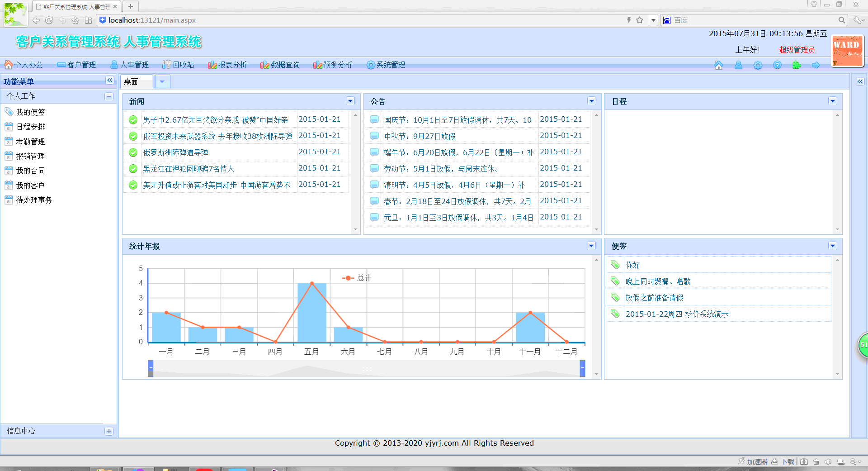Click the blue gear settings icon
868x471 pixels.
point(758,65)
